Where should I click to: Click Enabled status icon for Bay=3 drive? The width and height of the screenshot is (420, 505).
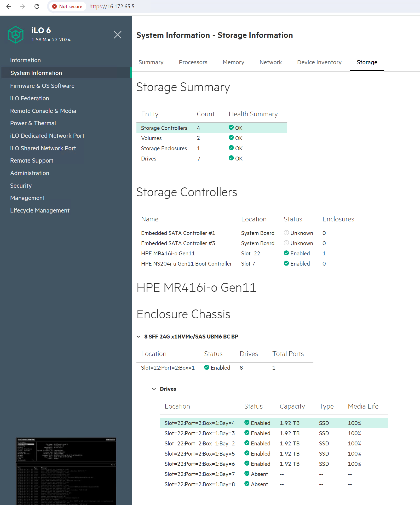pyautogui.click(x=247, y=433)
